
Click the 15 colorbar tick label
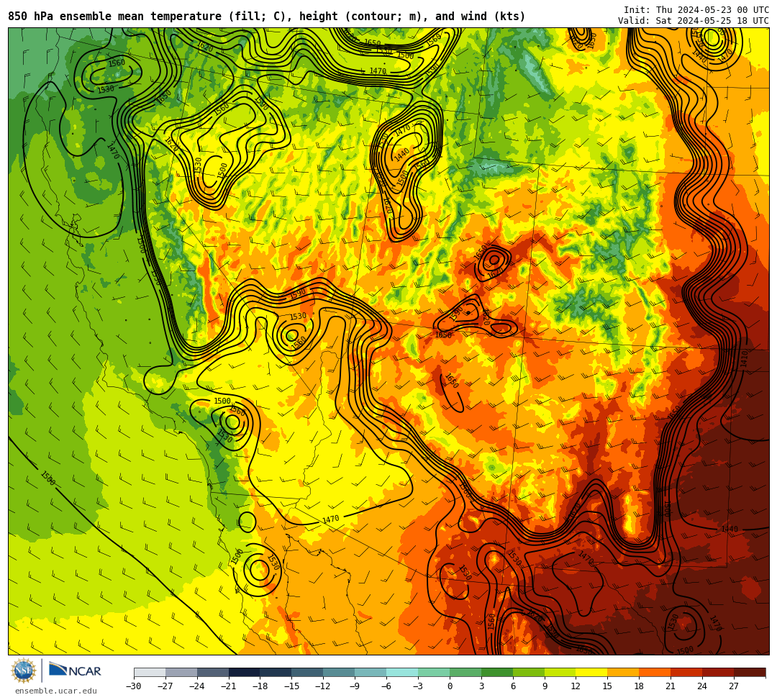[x=607, y=686]
